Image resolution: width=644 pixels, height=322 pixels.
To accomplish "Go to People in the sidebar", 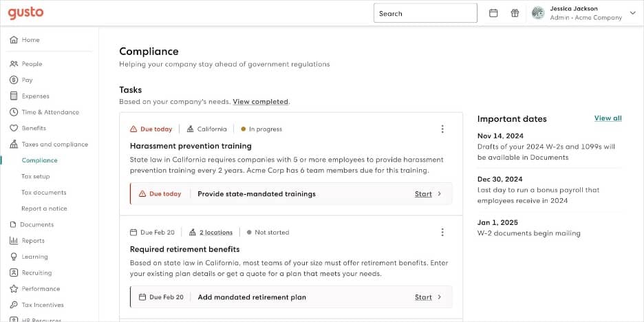I will (x=32, y=64).
